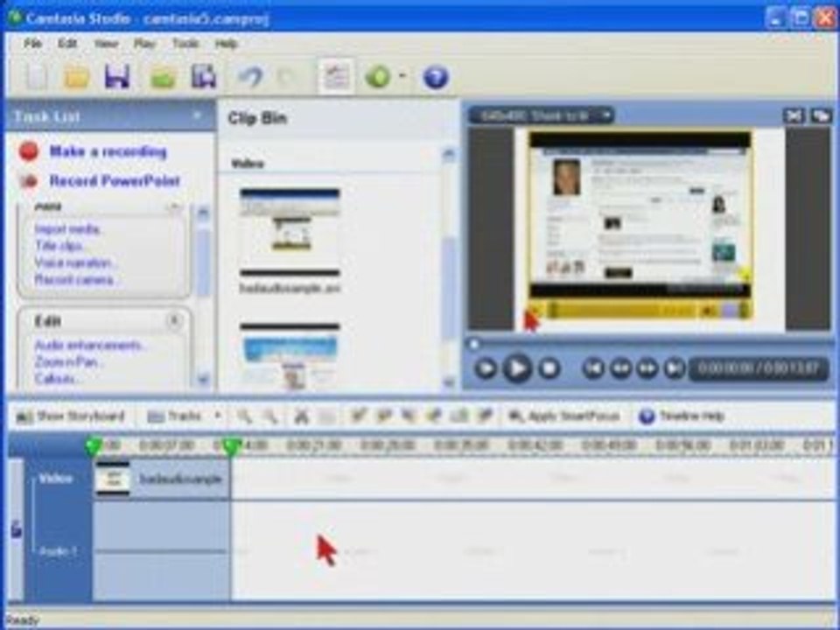Click the green Import media folder icon
This screenshot has height=630, width=840.
(x=163, y=78)
